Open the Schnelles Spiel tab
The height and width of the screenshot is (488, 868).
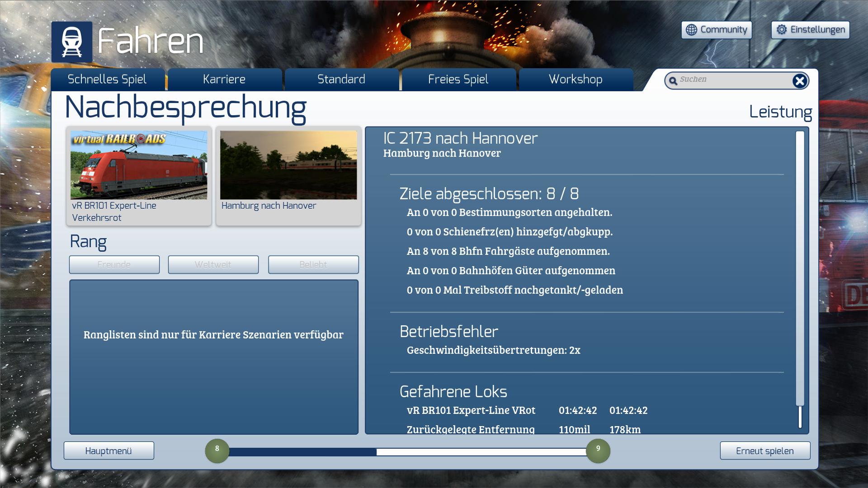(107, 80)
